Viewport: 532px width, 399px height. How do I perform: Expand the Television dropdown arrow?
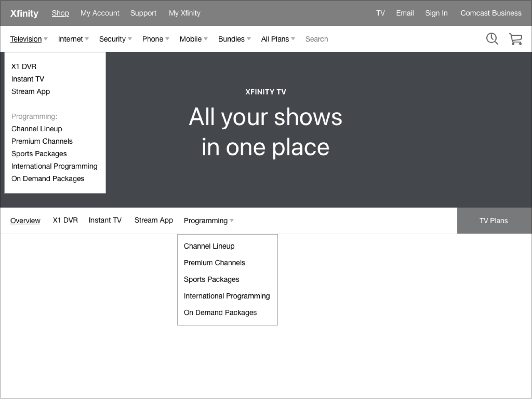tap(46, 39)
